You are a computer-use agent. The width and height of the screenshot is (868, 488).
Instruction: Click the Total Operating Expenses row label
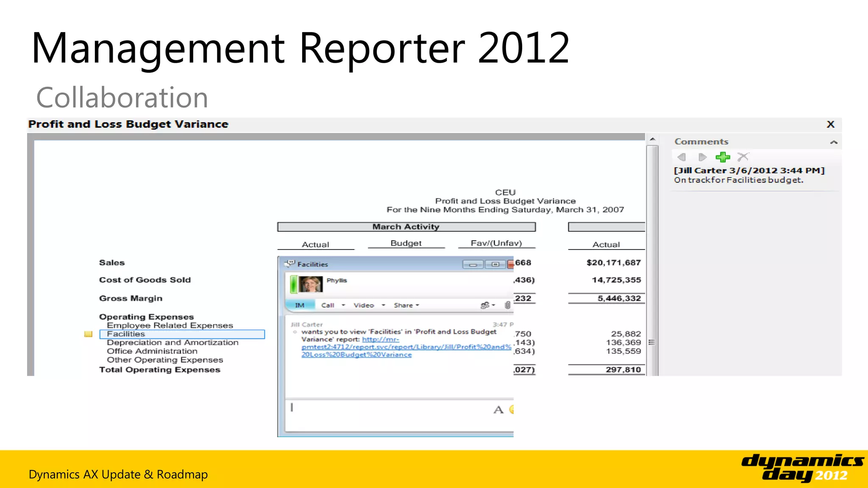tap(160, 370)
